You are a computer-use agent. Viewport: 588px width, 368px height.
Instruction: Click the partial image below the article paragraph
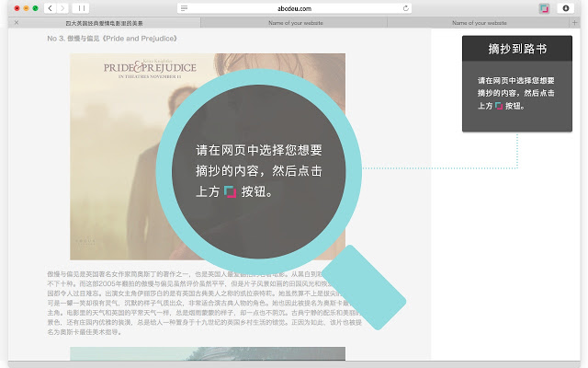(208, 353)
